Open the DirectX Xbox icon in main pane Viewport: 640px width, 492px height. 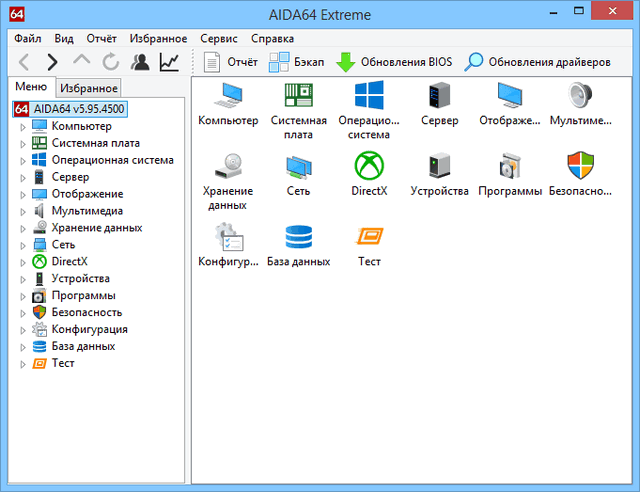click(x=369, y=166)
